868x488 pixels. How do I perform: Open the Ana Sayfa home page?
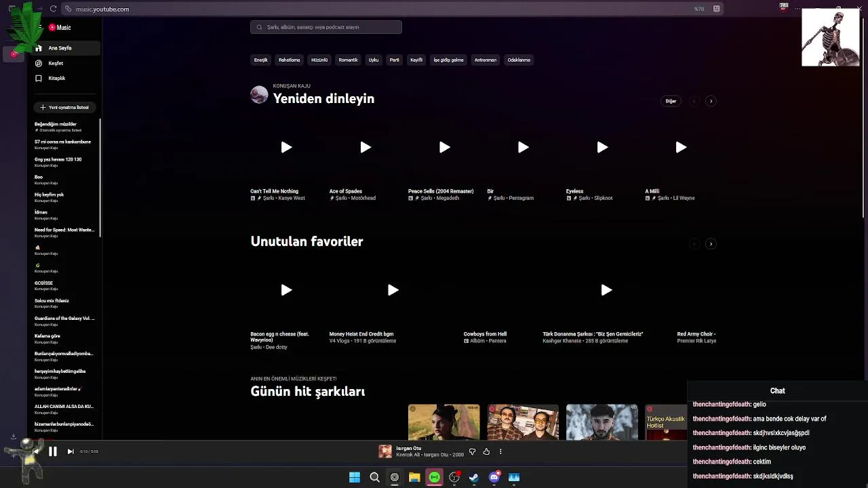[66, 48]
